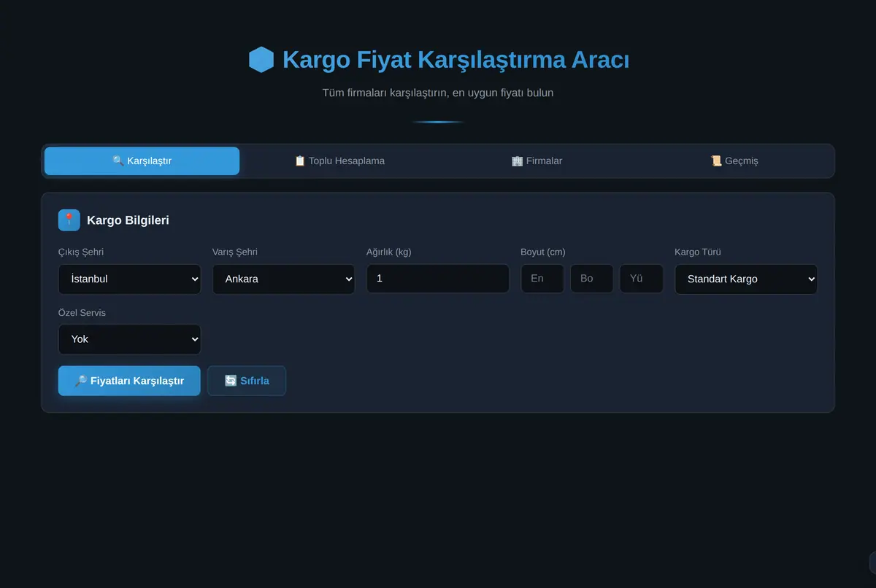The height and width of the screenshot is (588, 876).
Task: Open the Toplu Hesaplama tab
Action: (x=339, y=160)
